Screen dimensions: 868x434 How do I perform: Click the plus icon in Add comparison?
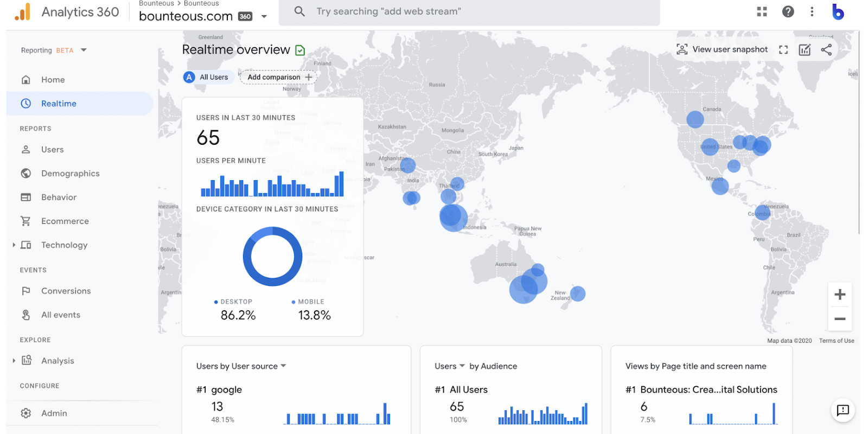click(309, 78)
